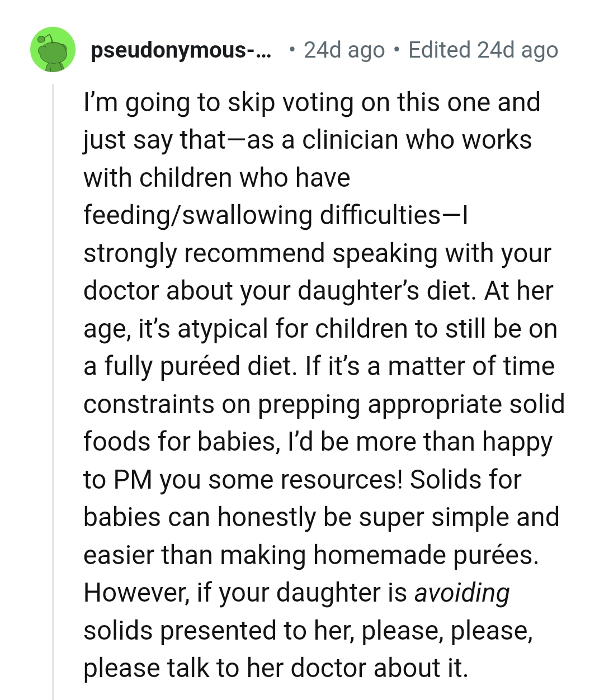The width and height of the screenshot is (604, 700).
Task: Click the 24d ago timestamp
Action: pyautogui.click(x=344, y=50)
